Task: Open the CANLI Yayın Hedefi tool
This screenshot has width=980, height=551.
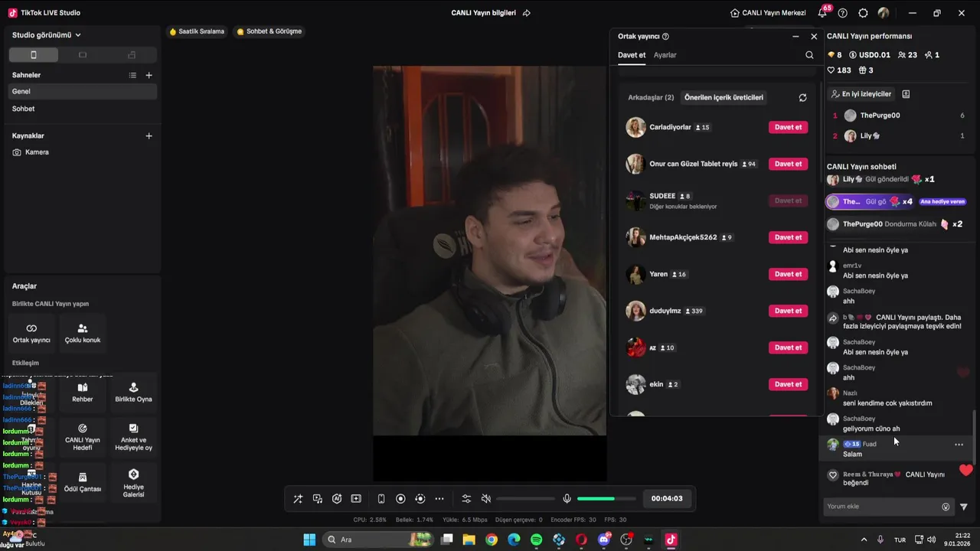Action: pos(83,438)
